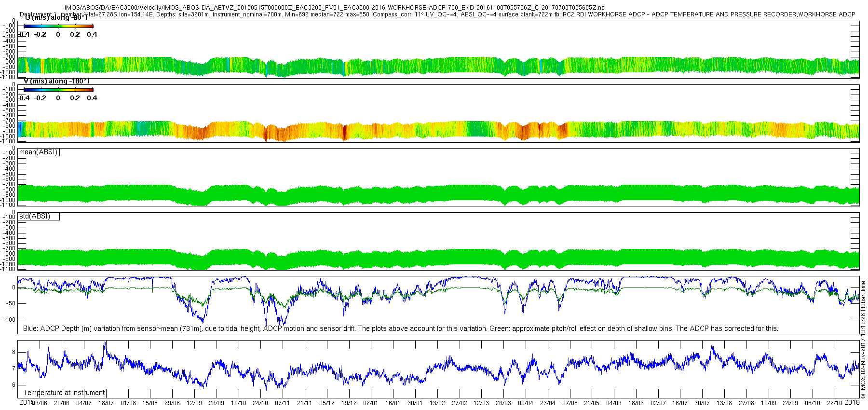Click the U velocity colorbar

click(58, 26)
